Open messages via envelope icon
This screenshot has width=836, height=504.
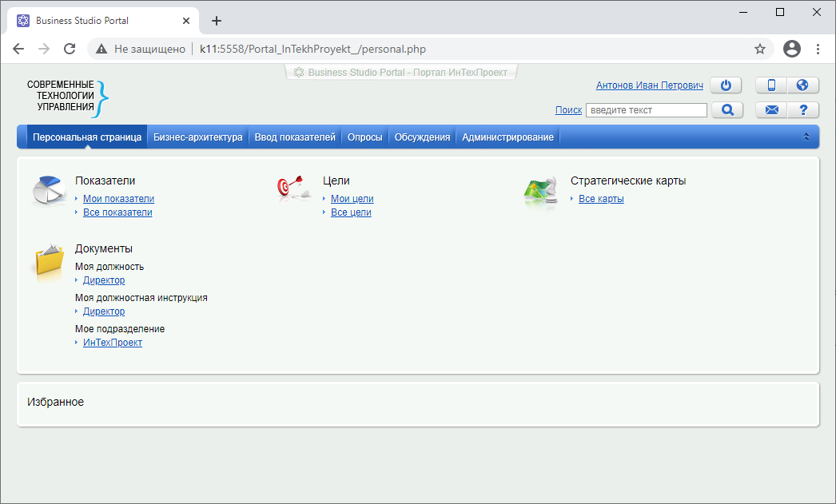pos(771,110)
